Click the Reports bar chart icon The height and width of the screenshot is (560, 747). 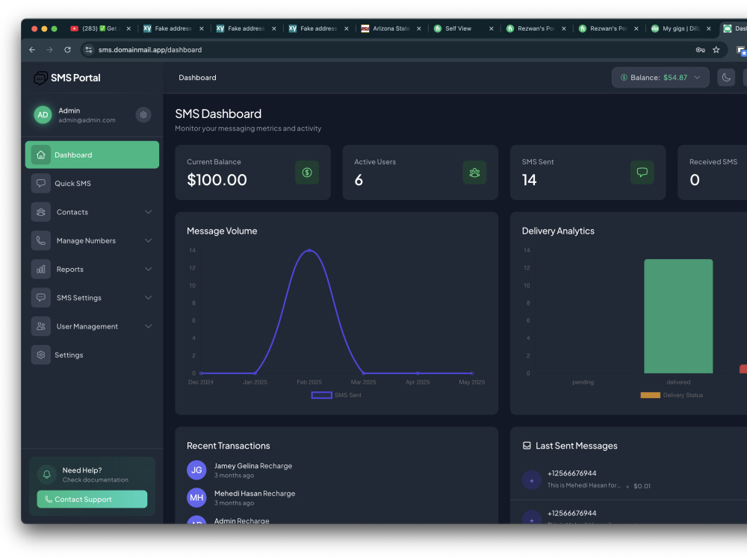(x=41, y=269)
